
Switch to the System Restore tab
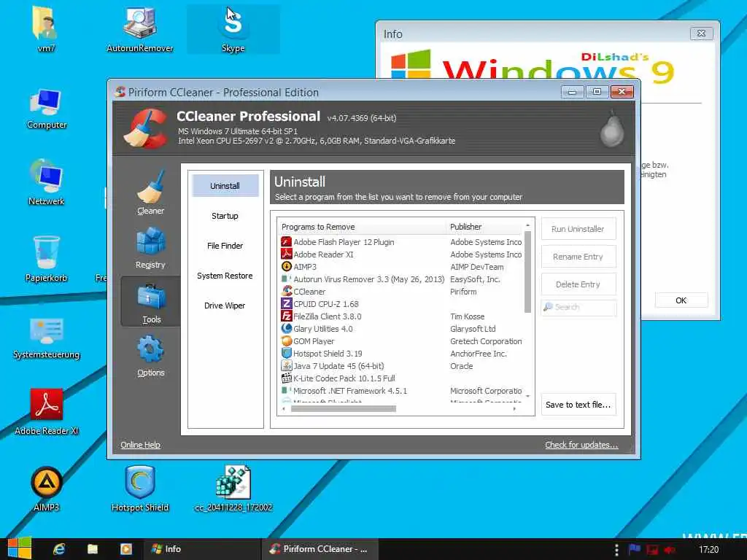[x=225, y=276]
